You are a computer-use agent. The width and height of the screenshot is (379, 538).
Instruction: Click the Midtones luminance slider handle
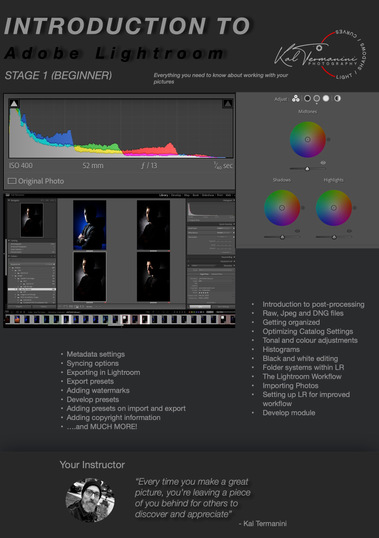coord(307,168)
